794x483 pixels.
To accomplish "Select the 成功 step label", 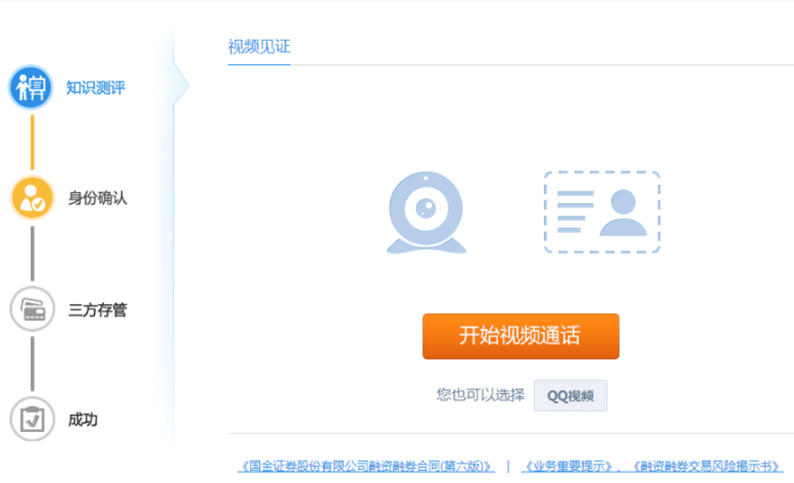I will point(83,420).
